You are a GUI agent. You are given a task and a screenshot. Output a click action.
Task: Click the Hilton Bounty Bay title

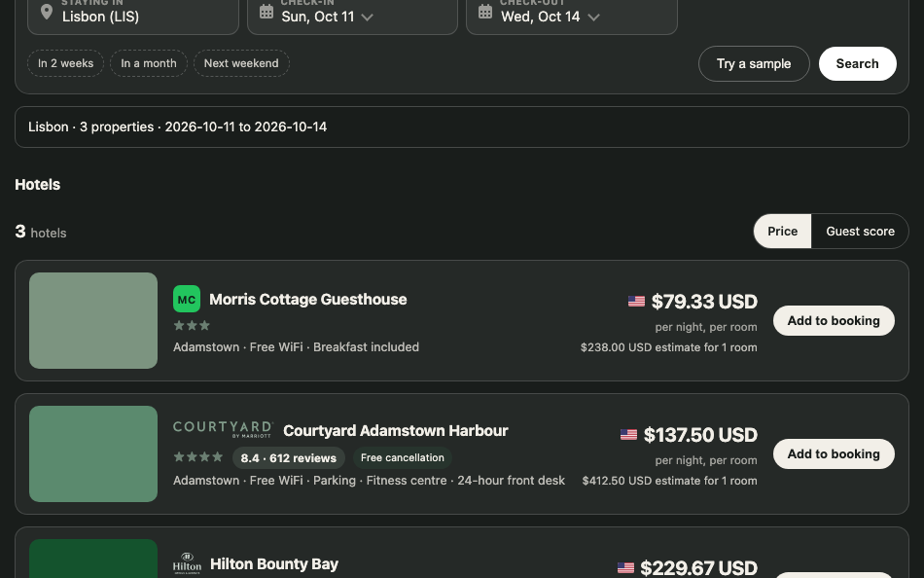[274, 564]
